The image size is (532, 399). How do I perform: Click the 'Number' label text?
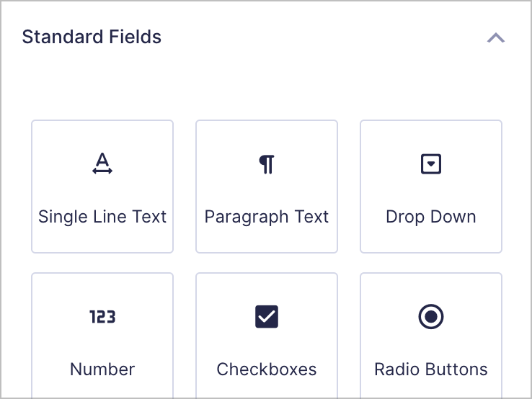pyautogui.click(x=102, y=369)
